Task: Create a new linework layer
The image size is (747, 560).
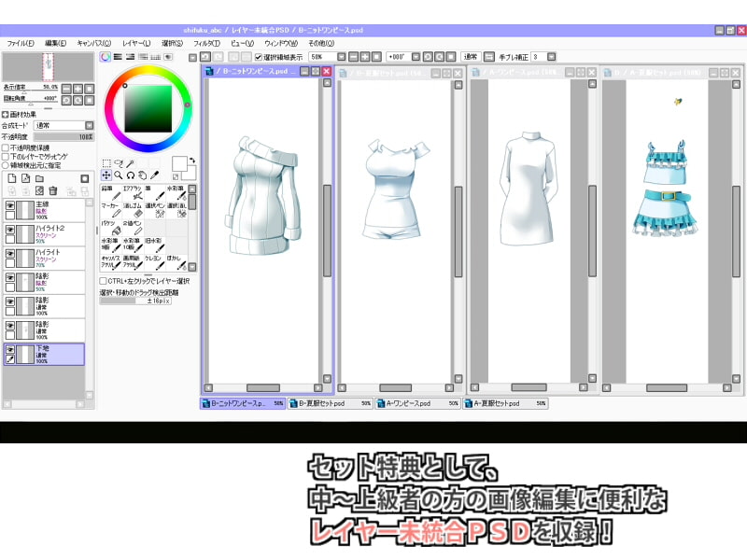Action: tap(26, 178)
